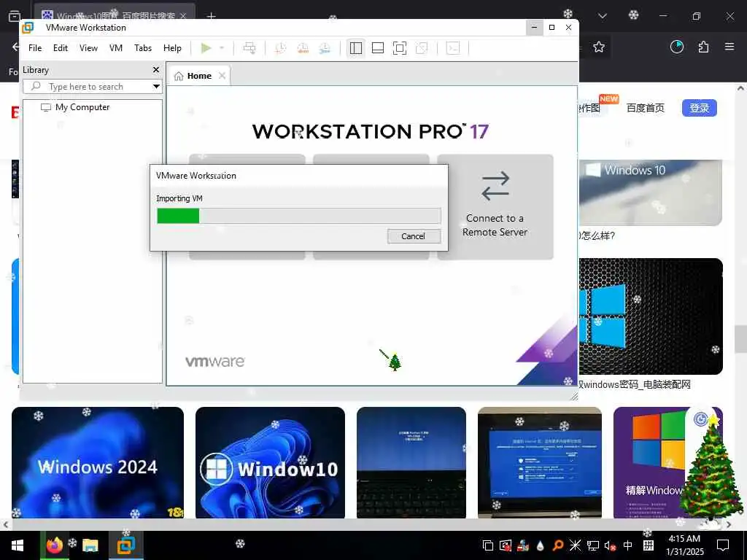Click the volume muted tray icon
The width and height of the screenshot is (747, 560).
tap(610, 545)
